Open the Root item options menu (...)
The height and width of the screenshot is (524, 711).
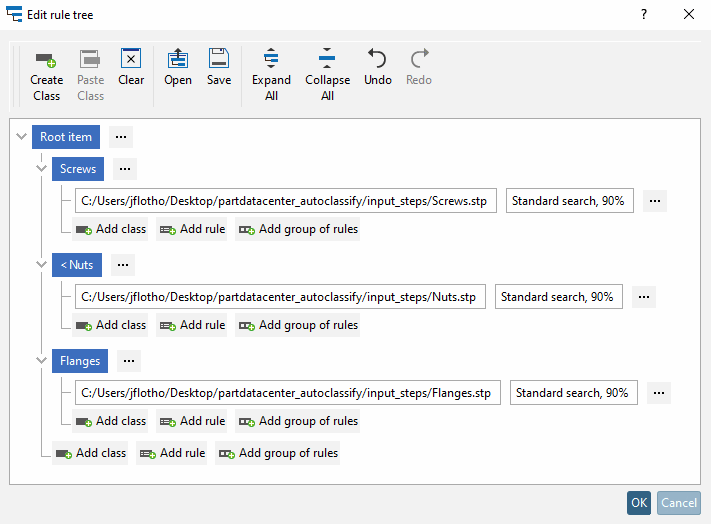pyautogui.click(x=121, y=137)
